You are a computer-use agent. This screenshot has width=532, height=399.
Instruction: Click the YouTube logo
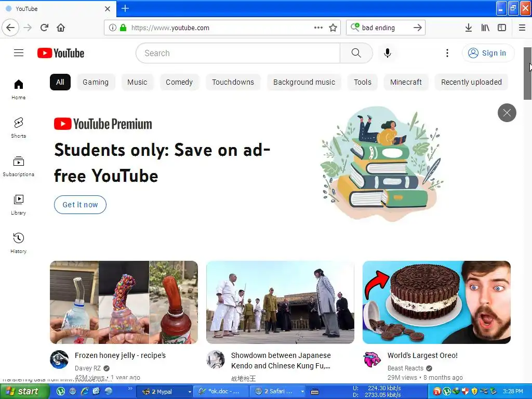pyautogui.click(x=61, y=53)
